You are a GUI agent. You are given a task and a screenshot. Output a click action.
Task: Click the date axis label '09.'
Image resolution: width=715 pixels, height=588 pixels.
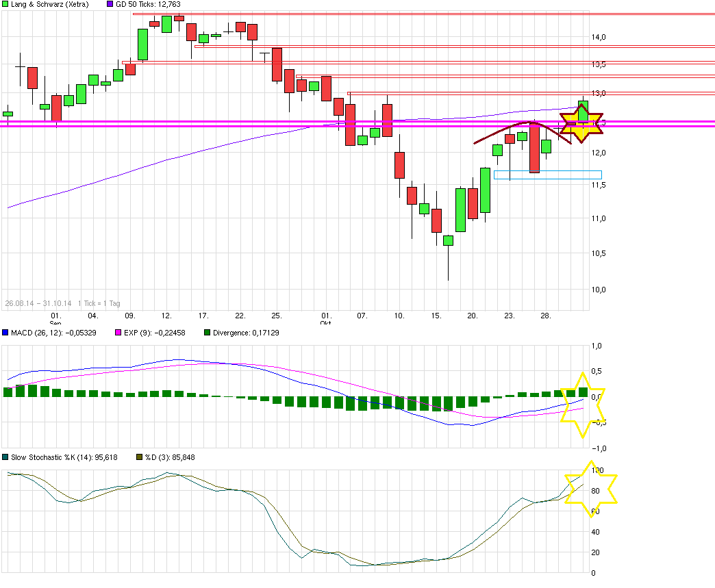click(129, 316)
